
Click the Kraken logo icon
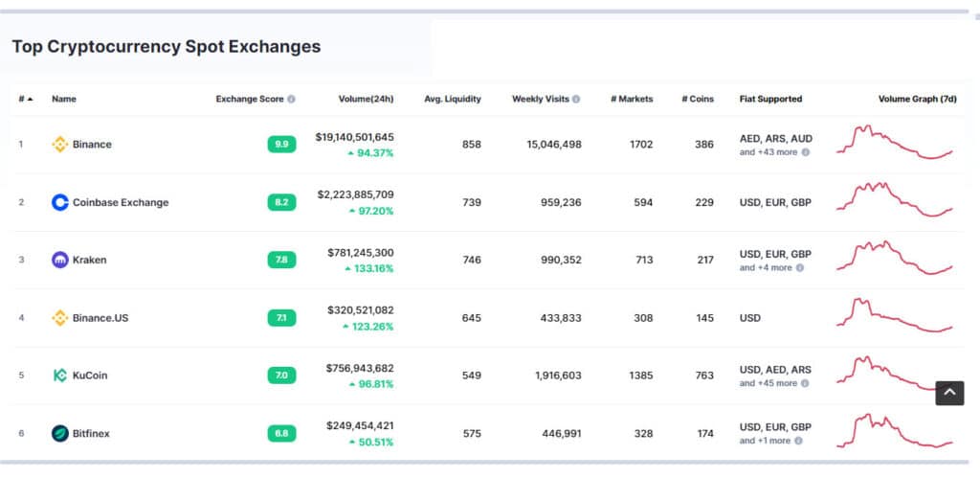(60, 260)
